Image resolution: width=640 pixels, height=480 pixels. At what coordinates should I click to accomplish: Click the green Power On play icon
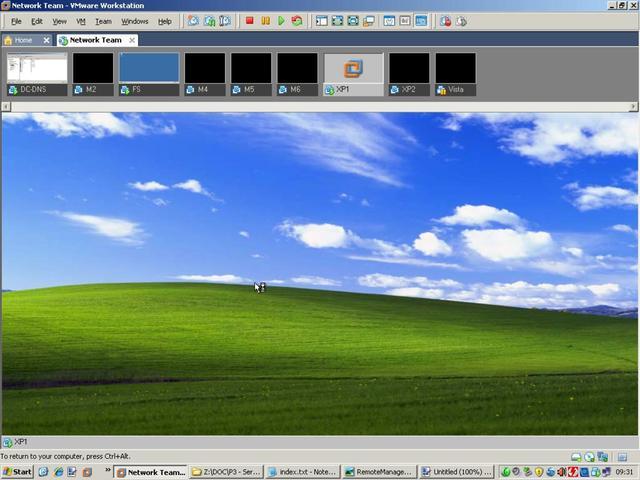click(281, 21)
